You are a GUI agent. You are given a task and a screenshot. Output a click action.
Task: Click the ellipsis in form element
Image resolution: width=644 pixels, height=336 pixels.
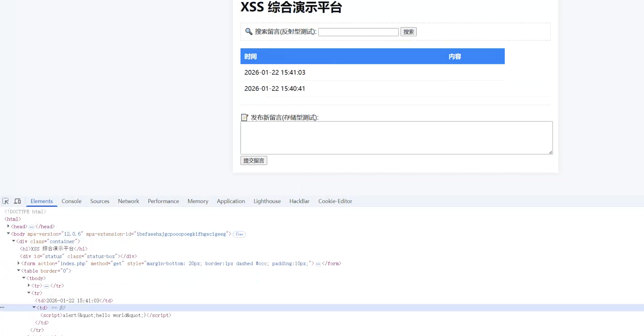[318, 264]
